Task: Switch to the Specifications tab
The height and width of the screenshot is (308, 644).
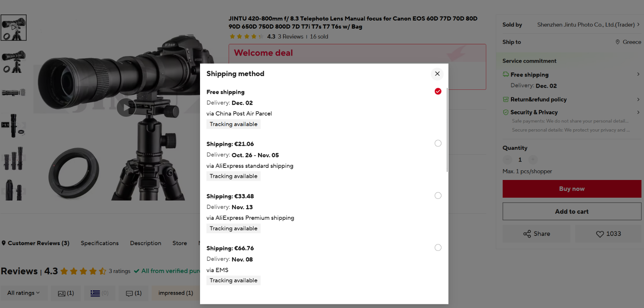Action: click(100, 243)
